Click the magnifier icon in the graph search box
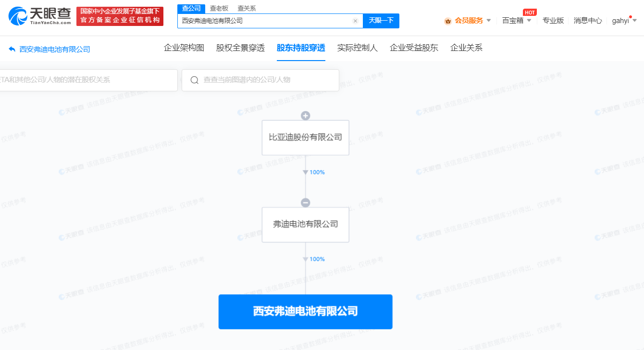This screenshot has height=350, width=644. 194,80
